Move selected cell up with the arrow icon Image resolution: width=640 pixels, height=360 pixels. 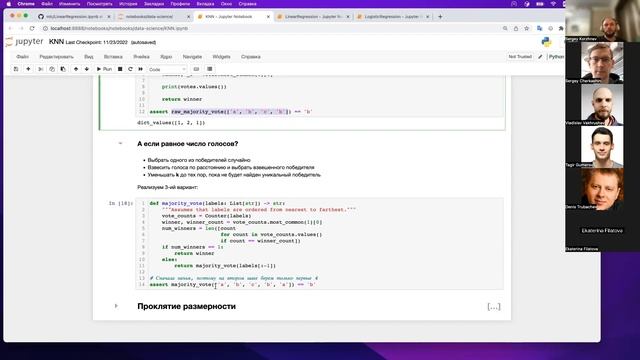(76, 69)
